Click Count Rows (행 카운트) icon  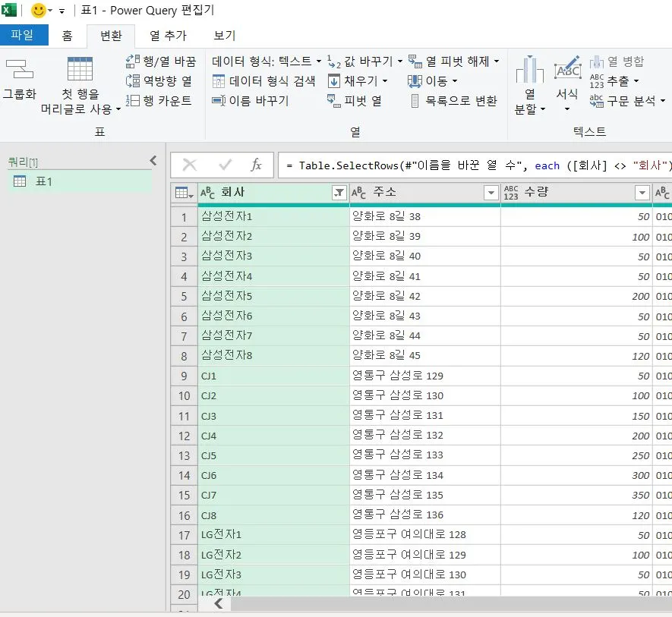click(132, 100)
